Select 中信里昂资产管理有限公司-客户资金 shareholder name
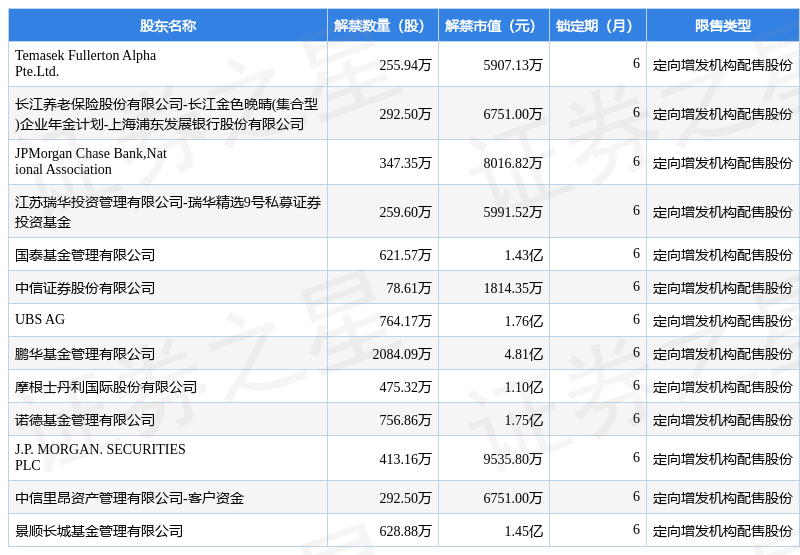Screen dimensions: 800x555 click(x=129, y=497)
